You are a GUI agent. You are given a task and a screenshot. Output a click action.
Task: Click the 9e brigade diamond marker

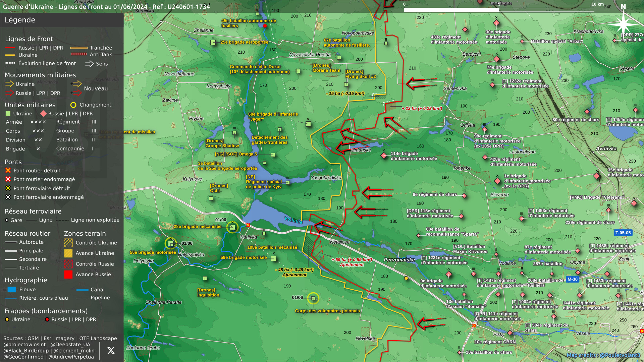449,275
